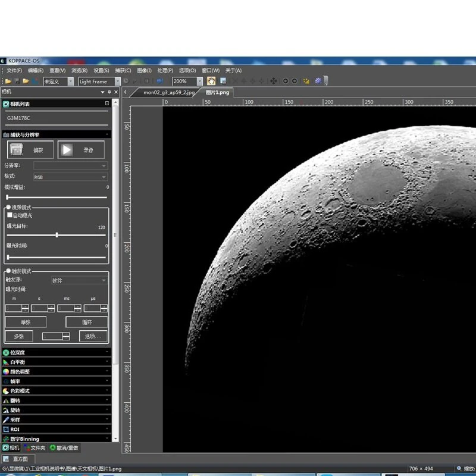Adjust the 曝光目标 slider handle
476x476 pixels.
pyautogui.click(x=57, y=235)
